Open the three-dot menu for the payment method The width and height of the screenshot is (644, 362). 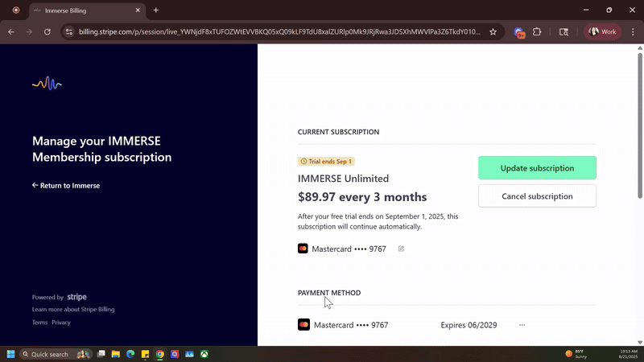[522, 325]
